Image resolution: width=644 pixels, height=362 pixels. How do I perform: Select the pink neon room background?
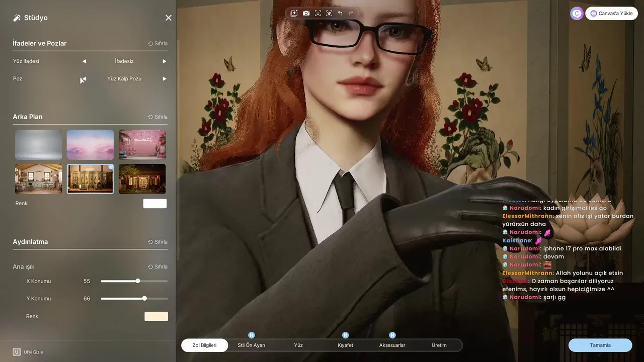point(142,145)
